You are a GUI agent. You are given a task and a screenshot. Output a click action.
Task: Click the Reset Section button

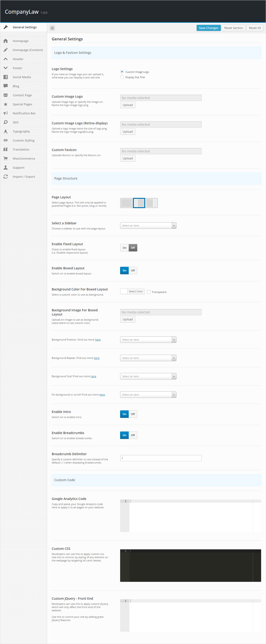pyautogui.click(x=234, y=28)
